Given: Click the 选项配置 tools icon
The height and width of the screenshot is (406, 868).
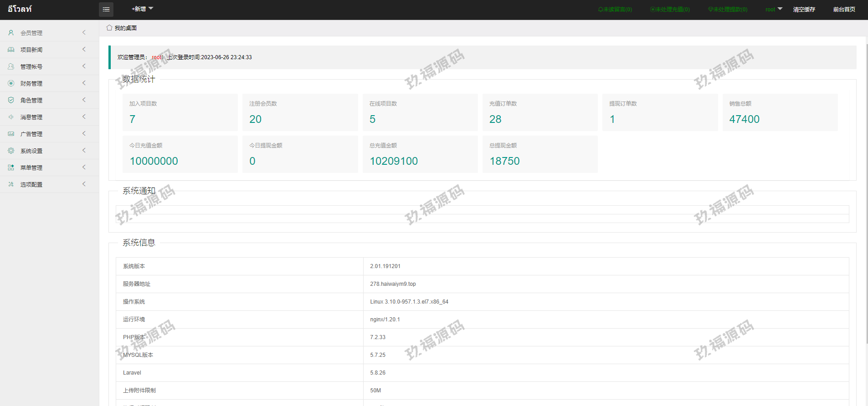Looking at the screenshot, I should point(11,184).
